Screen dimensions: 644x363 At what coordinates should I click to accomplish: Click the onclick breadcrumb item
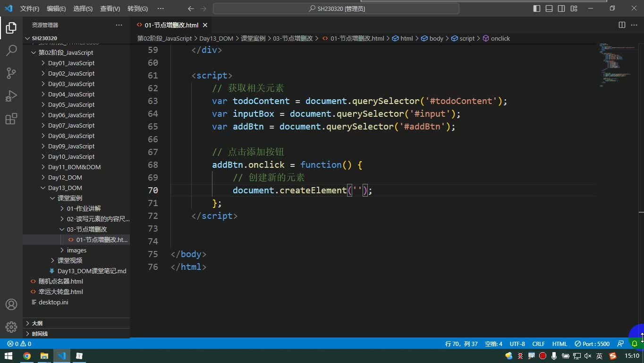tap(500, 38)
